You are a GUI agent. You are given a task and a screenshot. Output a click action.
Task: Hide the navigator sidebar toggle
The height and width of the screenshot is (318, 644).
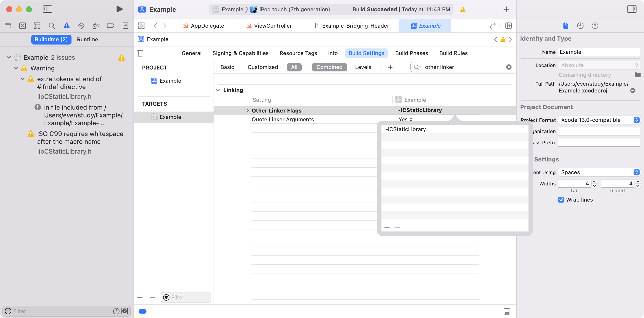tap(47, 9)
